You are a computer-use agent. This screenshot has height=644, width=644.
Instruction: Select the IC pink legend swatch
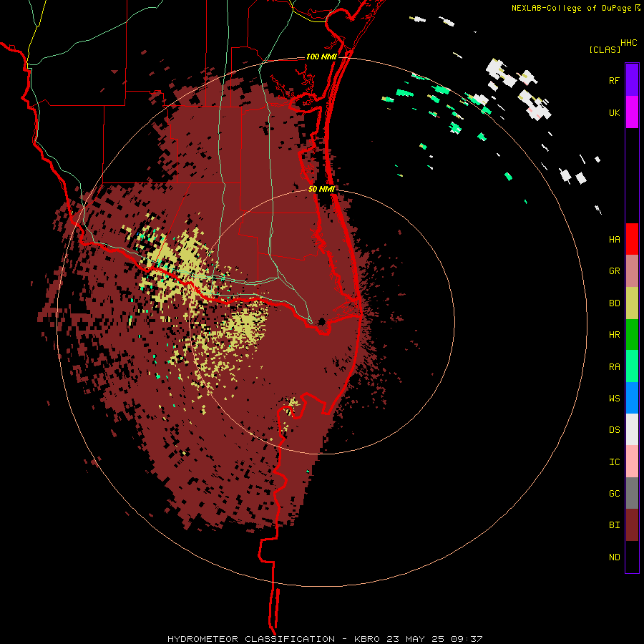632,462
